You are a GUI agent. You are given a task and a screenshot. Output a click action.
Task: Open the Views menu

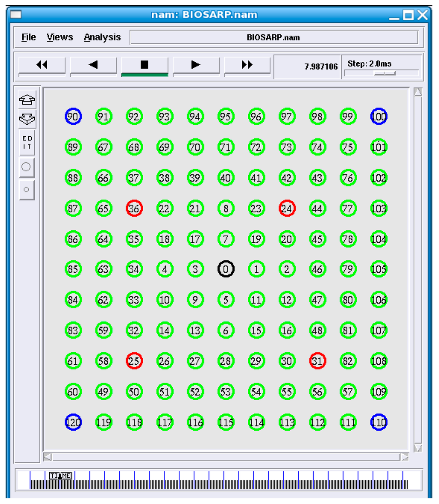point(60,38)
